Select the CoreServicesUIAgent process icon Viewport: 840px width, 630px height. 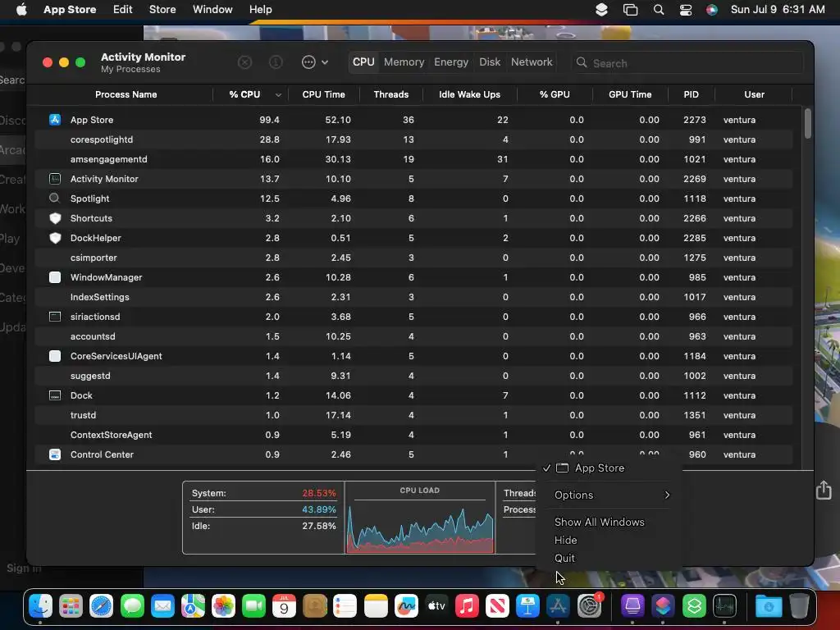(x=55, y=356)
